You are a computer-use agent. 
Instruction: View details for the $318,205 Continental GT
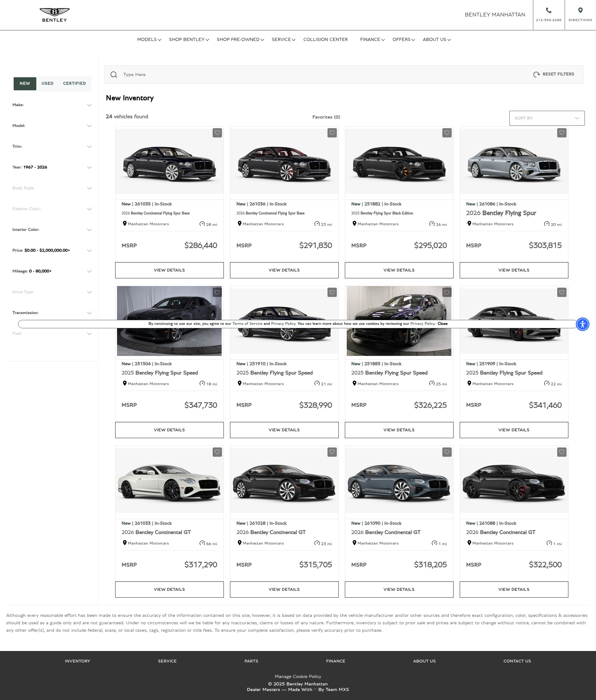click(399, 589)
